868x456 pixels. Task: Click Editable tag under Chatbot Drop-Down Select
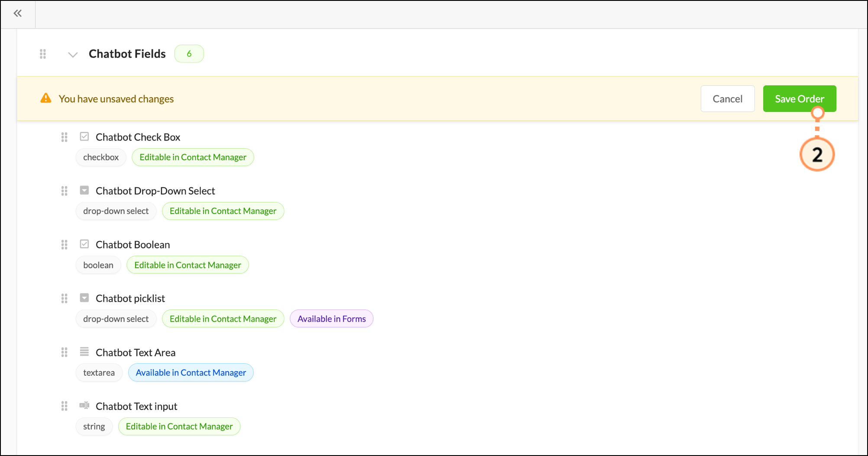223,211
